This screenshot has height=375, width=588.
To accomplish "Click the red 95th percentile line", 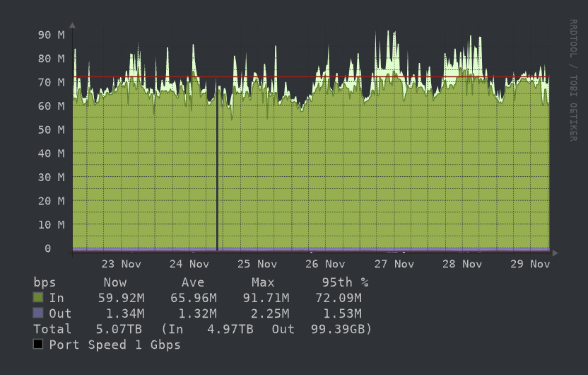I will click(311, 77).
